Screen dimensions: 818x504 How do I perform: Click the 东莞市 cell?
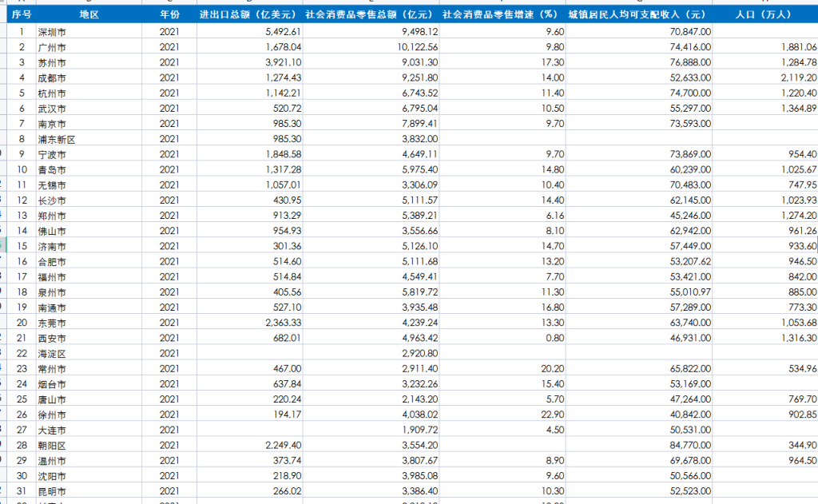89,323
